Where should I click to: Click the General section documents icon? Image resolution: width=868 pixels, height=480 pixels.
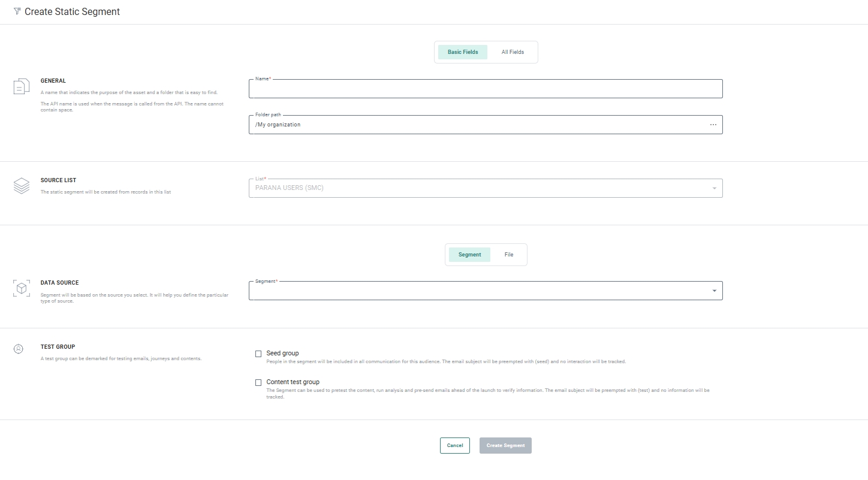click(21, 86)
